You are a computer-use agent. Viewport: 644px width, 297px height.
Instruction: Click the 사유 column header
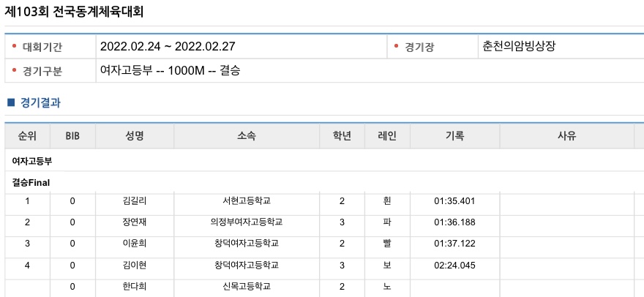(566, 136)
